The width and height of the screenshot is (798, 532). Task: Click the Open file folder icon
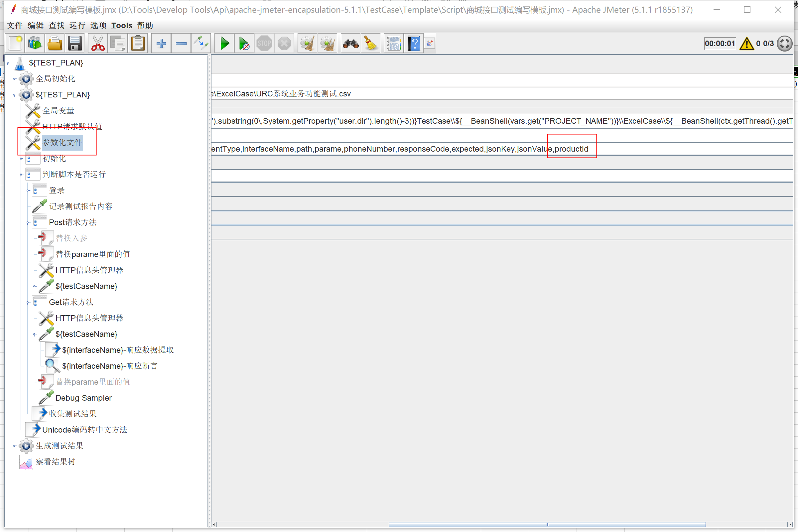(55, 44)
